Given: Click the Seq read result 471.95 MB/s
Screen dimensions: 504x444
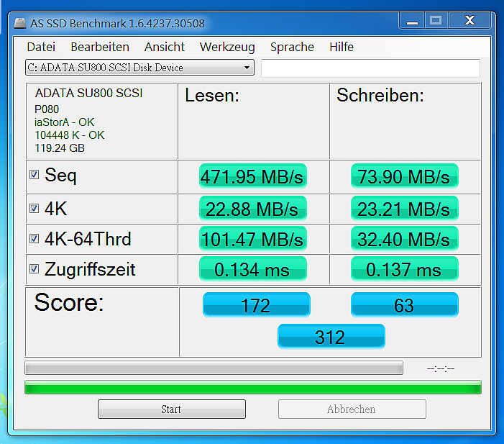Looking at the screenshot, I should 253,176.
